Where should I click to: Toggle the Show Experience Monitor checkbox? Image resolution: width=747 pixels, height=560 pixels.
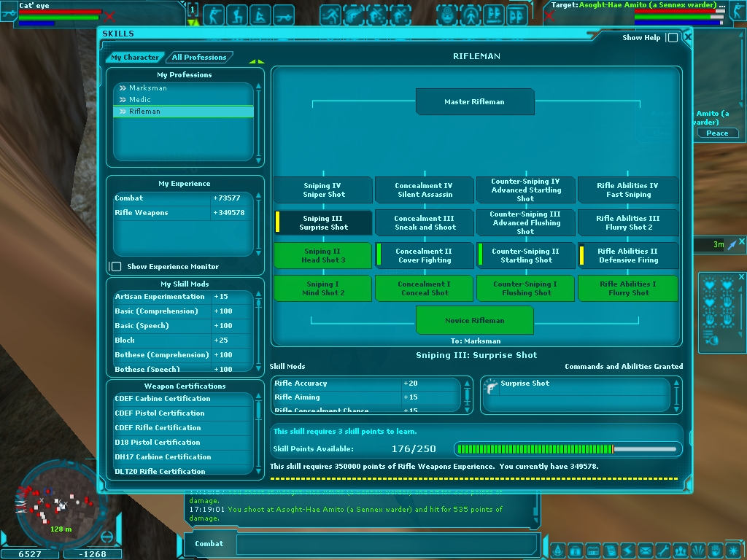point(116,267)
